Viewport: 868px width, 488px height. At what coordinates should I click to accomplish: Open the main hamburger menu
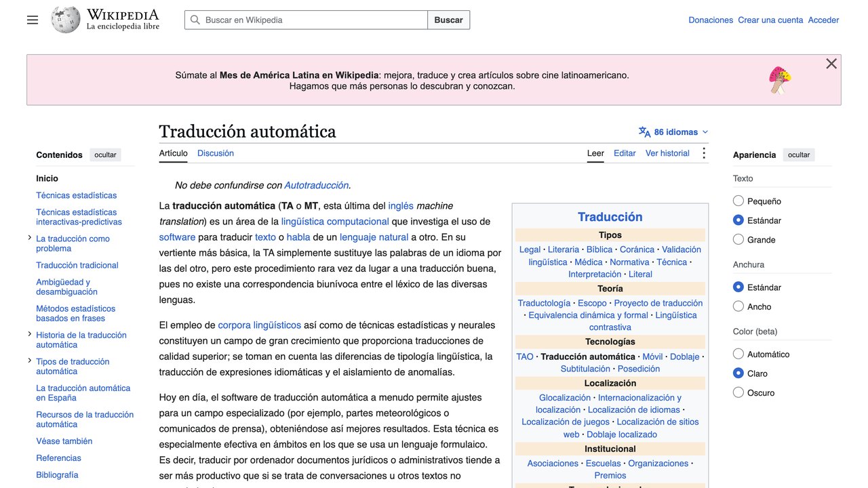click(33, 20)
